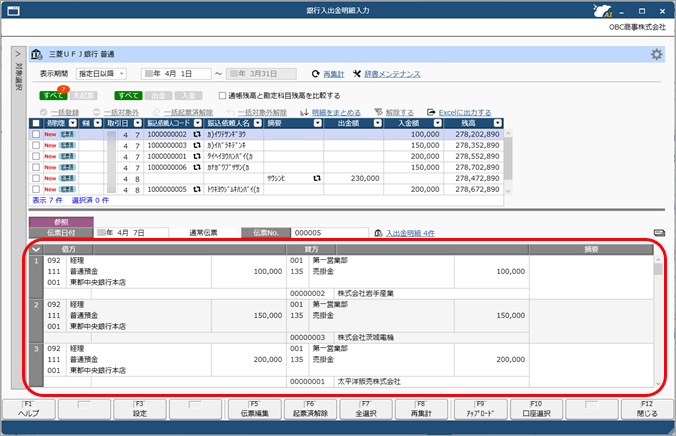Image resolution: width=676 pixels, height=436 pixels.
Task: Open the 出金額 column filter dropdown
Action: (x=378, y=123)
